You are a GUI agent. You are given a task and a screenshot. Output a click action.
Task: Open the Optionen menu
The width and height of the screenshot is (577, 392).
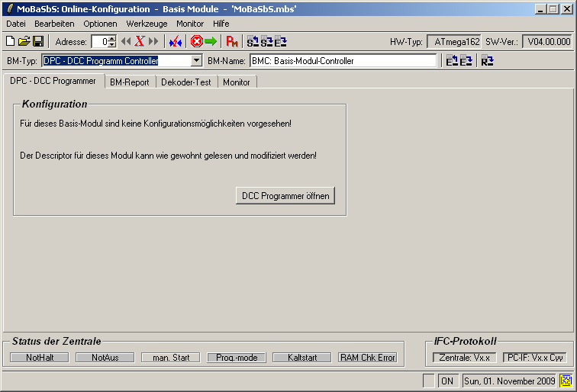pos(100,24)
